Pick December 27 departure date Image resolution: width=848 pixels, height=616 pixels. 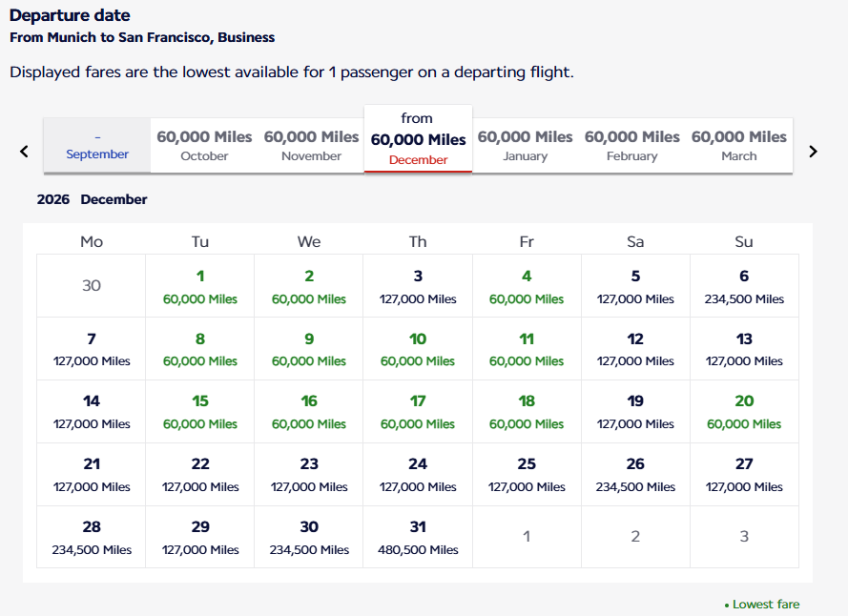point(744,474)
